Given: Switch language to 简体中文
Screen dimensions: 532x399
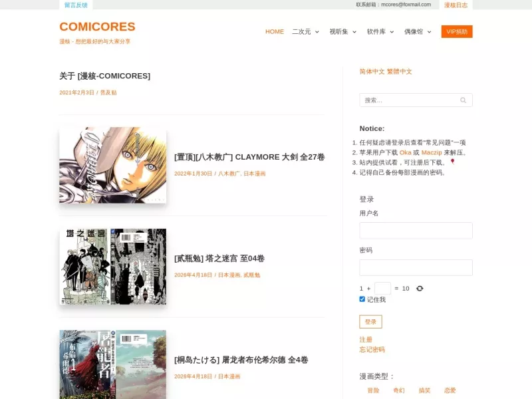Looking at the screenshot, I should tap(372, 72).
